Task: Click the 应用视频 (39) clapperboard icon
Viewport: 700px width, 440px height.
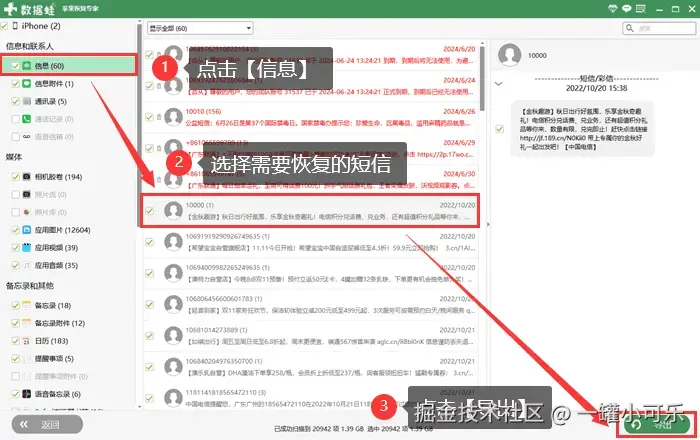Action: (x=27, y=247)
